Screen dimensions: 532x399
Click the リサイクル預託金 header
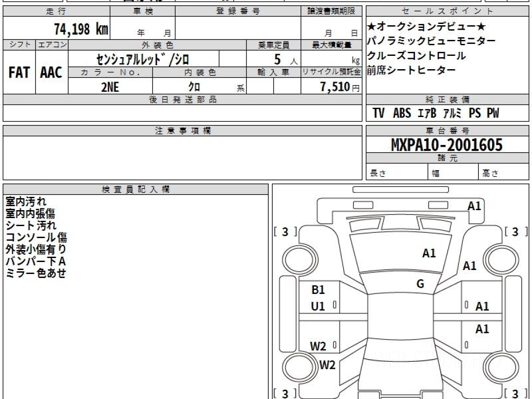[x=332, y=72]
